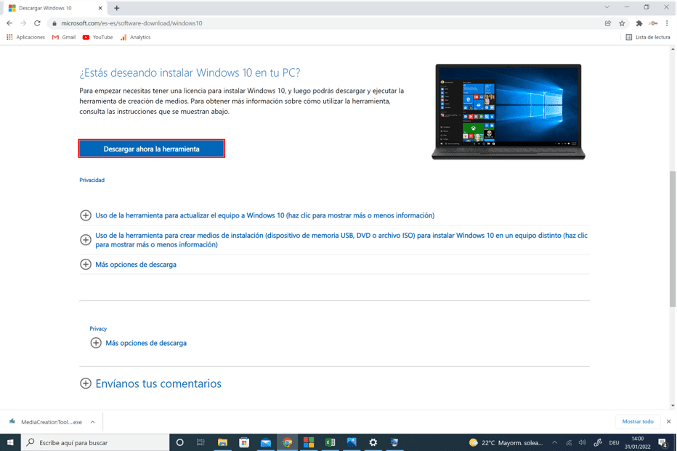Open the Gmail bookmark
The height and width of the screenshot is (451, 677).
coord(63,37)
